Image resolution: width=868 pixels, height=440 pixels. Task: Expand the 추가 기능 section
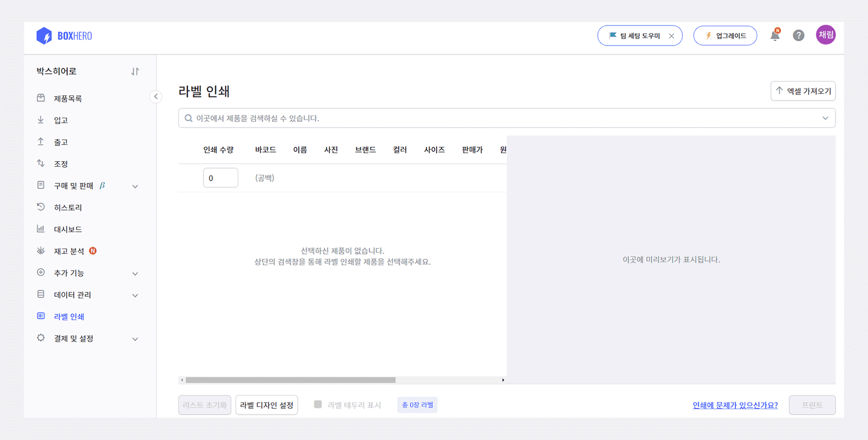[135, 273]
